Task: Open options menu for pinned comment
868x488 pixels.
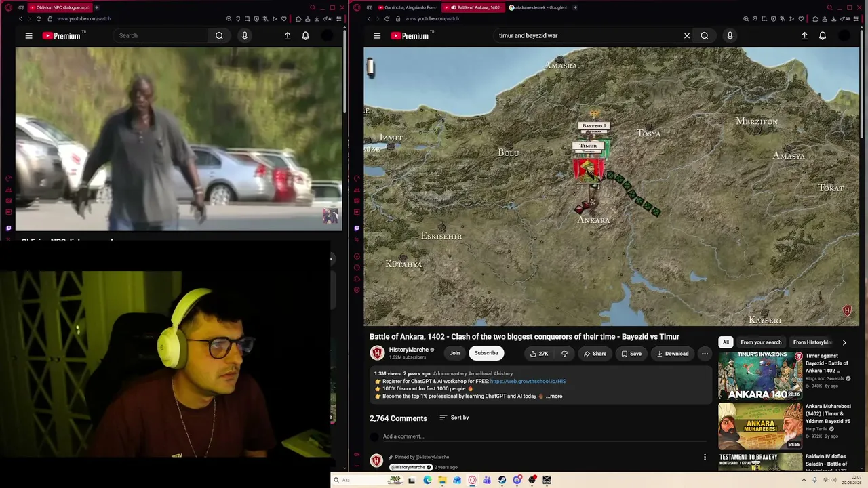Action: click(x=705, y=457)
